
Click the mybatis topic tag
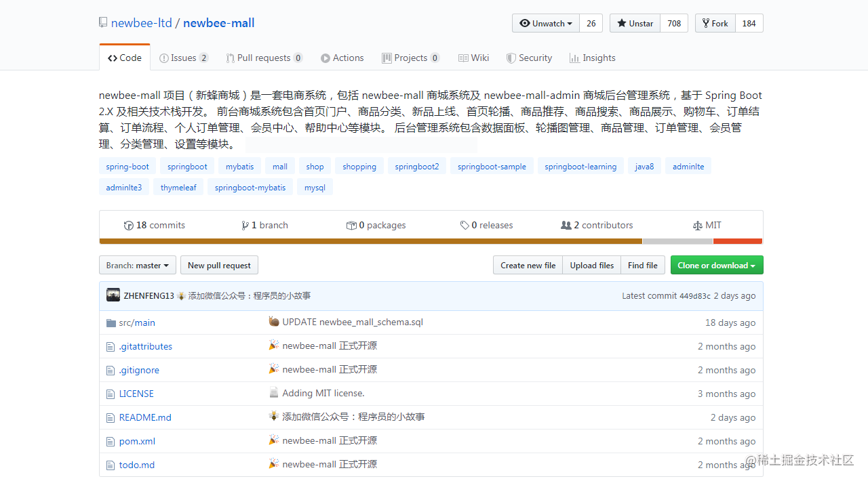pos(240,166)
